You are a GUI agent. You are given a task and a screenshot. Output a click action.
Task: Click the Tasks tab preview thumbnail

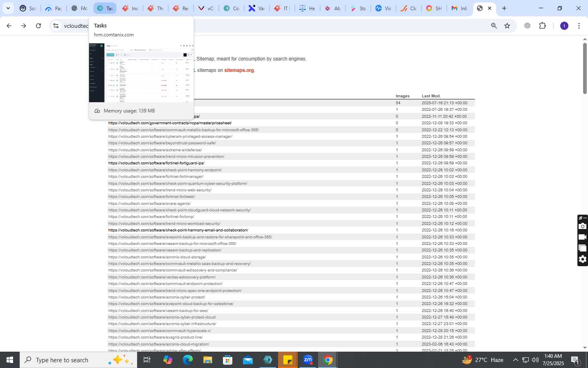tap(141, 72)
